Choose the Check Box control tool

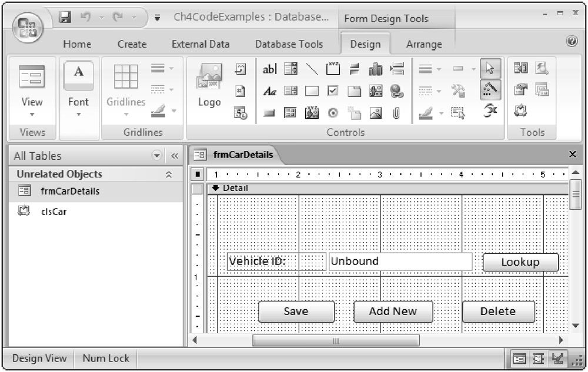pyautogui.click(x=333, y=91)
